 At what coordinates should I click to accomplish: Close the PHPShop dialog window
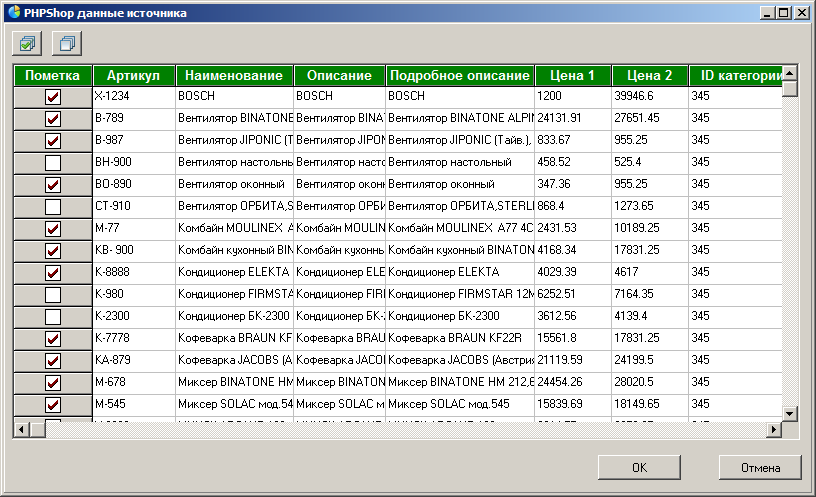tap(802, 12)
